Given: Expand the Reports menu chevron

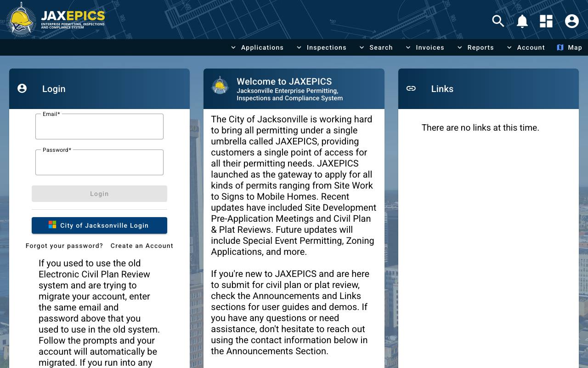Looking at the screenshot, I should point(460,47).
